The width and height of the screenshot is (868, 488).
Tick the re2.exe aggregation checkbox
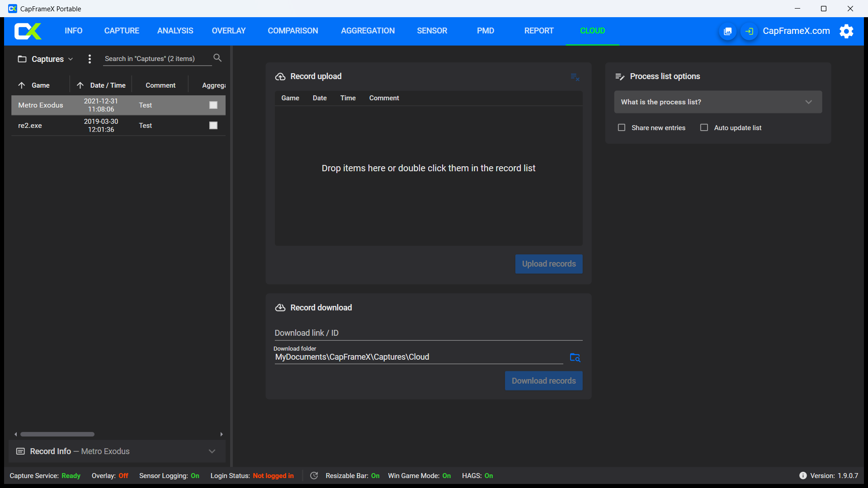pos(213,126)
